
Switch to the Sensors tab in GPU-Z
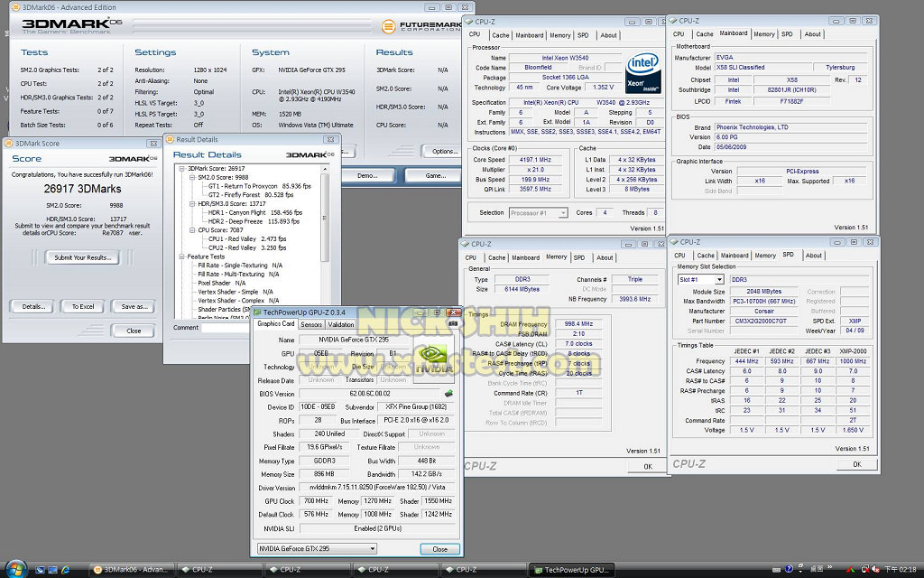pos(312,324)
